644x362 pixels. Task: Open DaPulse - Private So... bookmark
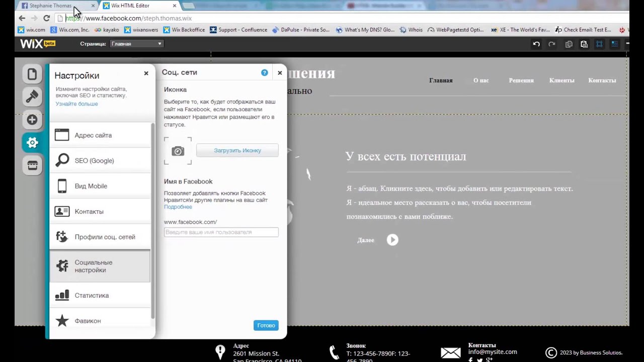(301, 30)
